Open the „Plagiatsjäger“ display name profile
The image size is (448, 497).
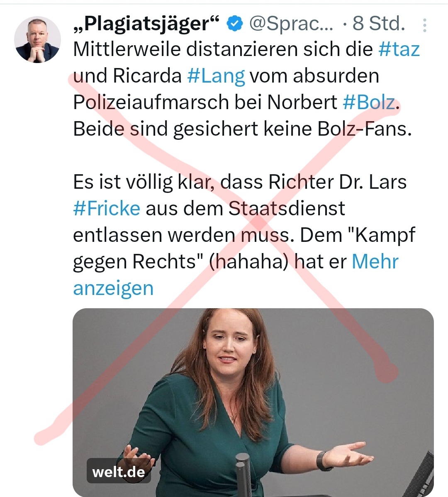(146, 24)
